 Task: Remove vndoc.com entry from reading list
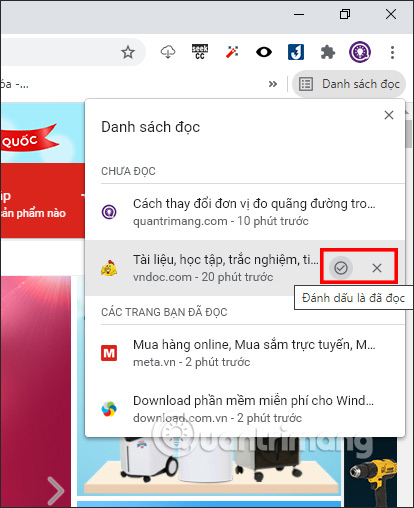tap(377, 268)
